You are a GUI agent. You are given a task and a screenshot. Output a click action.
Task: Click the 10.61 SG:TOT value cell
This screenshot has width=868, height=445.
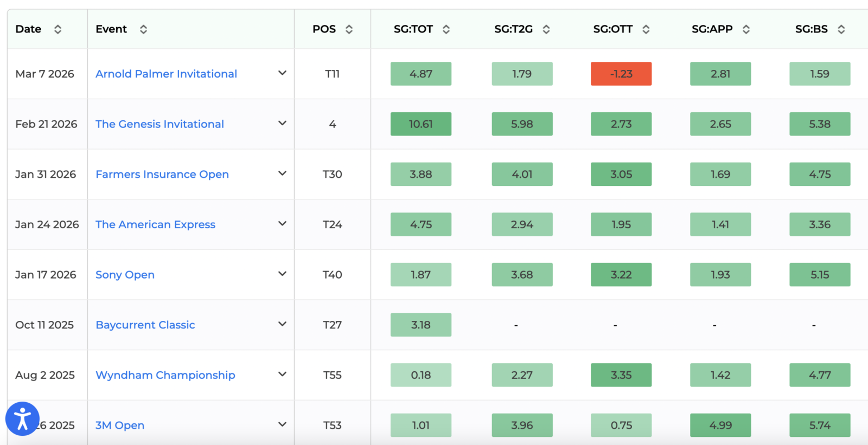[421, 124]
